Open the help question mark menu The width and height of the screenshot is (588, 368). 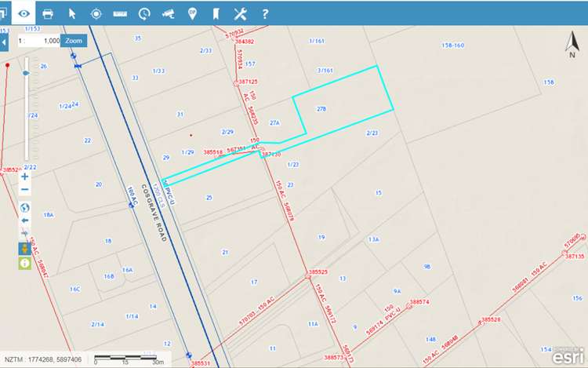265,13
